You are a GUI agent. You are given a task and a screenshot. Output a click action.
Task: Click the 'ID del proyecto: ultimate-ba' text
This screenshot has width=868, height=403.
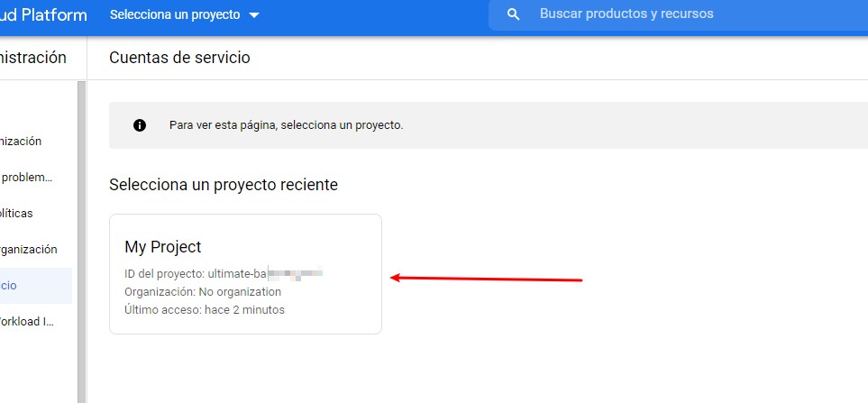(196, 273)
